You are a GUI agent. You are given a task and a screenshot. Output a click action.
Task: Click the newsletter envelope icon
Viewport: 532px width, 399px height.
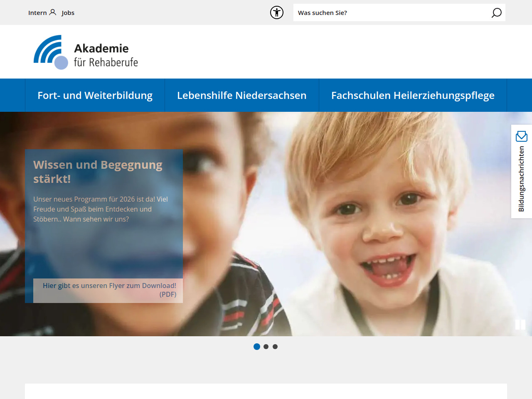click(x=522, y=136)
